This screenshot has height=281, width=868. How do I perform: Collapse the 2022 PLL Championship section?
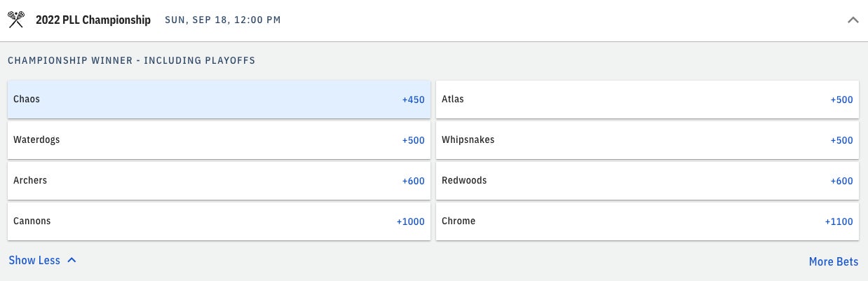[853, 20]
